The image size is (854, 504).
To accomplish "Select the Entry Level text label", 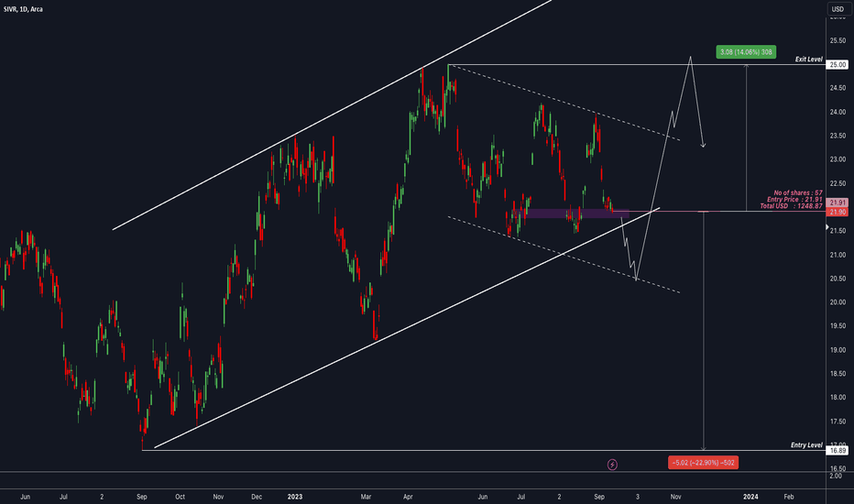I will (x=806, y=445).
